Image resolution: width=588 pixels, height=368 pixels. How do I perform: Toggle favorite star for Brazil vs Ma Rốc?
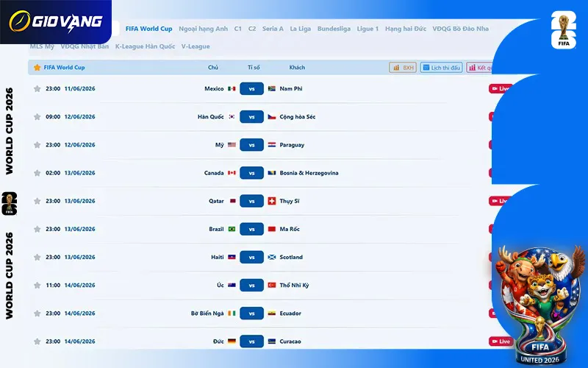[x=37, y=229]
